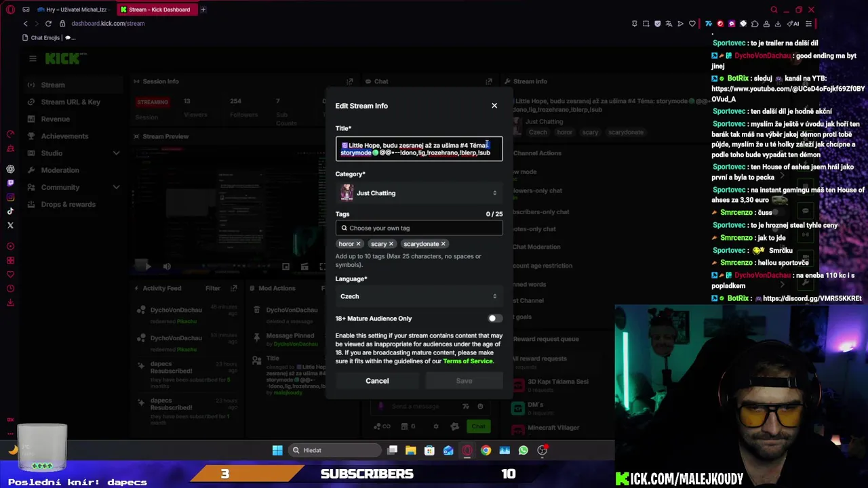The width and height of the screenshot is (868, 488).
Task: Open emoji picker in chat message box
Action: 480,406
